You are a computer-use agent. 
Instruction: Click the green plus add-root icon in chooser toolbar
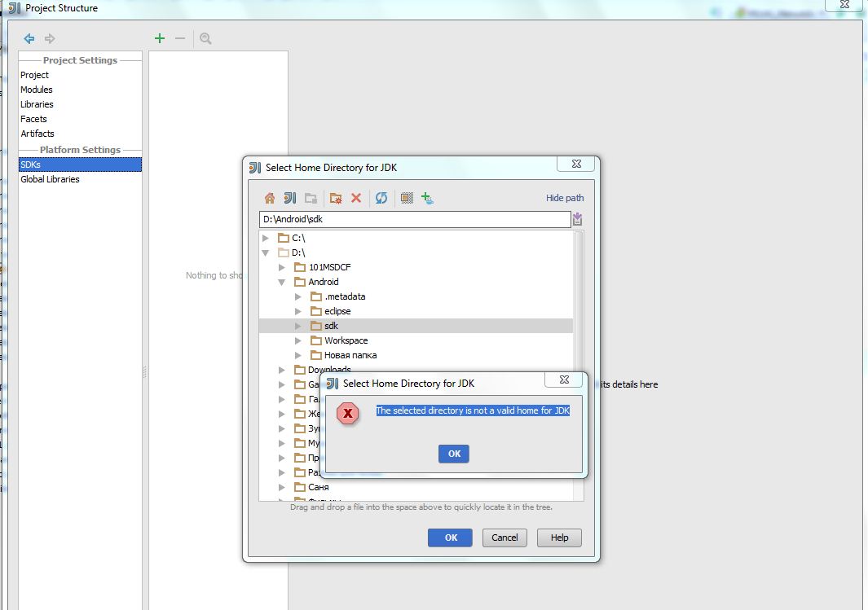(427, 198)
